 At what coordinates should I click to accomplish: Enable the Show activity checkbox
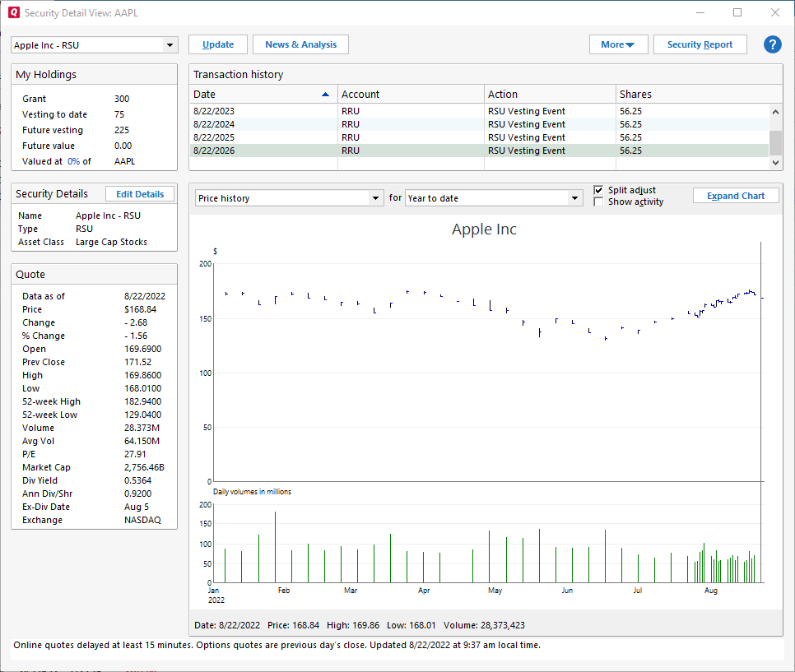click(x=598, y=202)
